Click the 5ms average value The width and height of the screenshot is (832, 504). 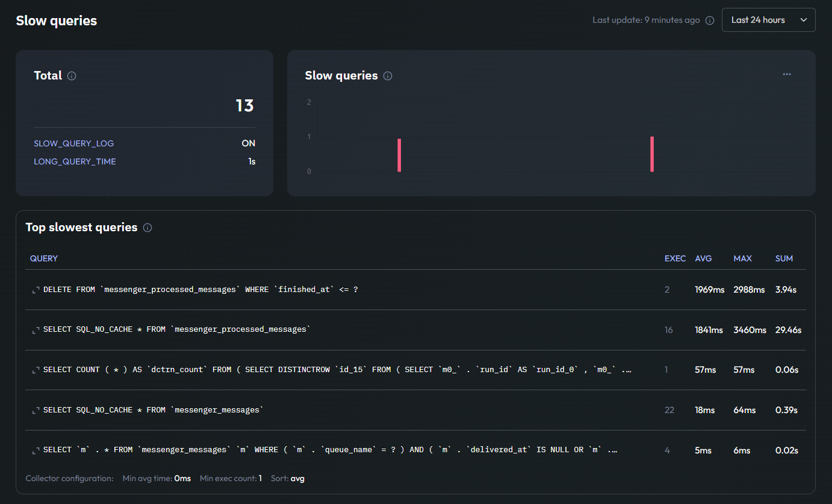[x=703, y=450]
